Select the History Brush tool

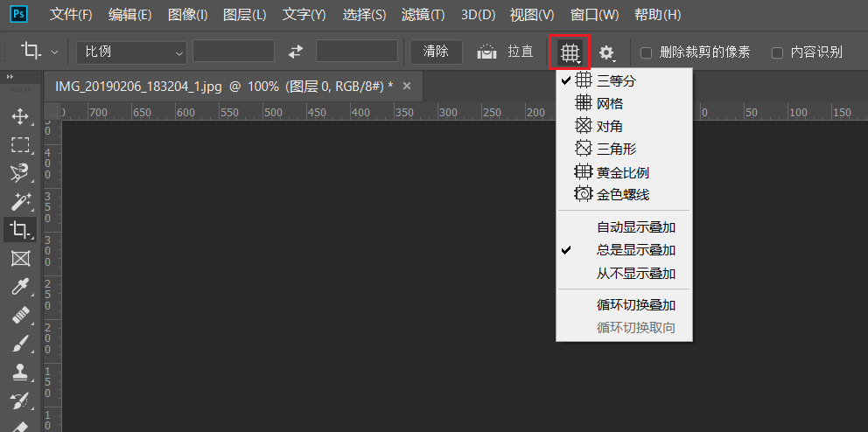tap(20, 400)
